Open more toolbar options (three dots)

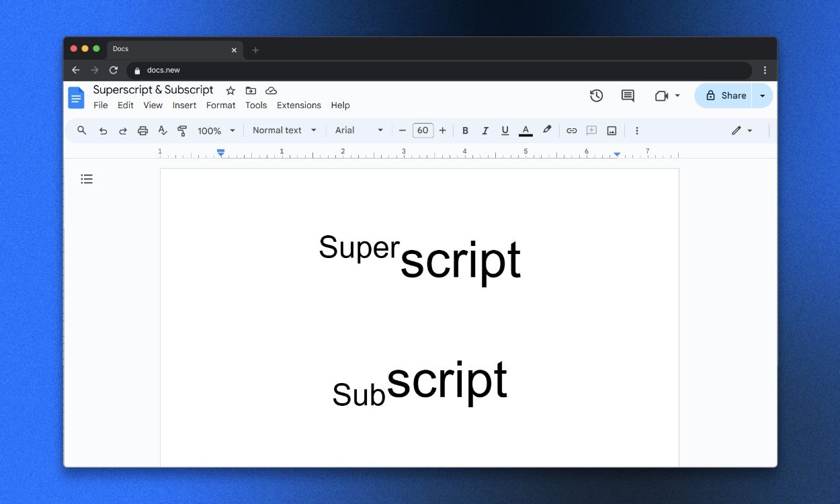pos(637,131)
